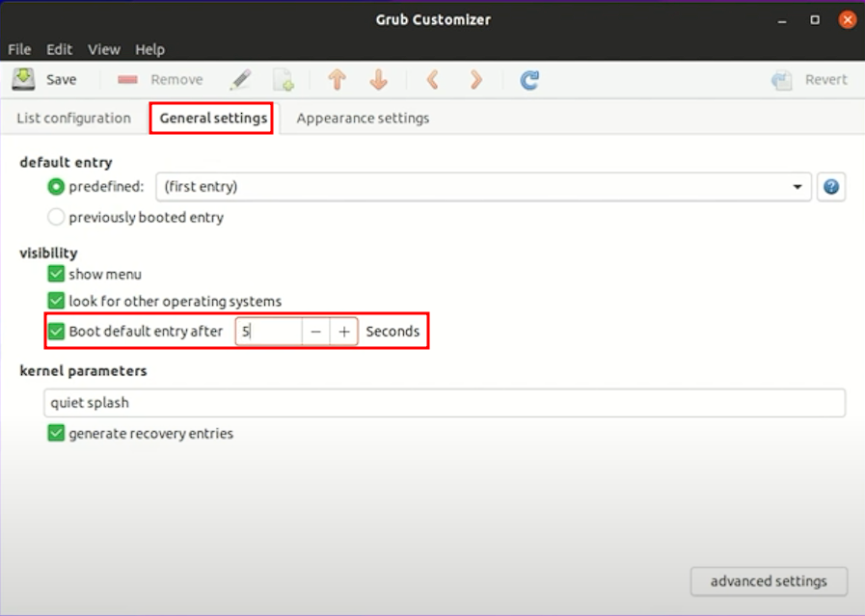This screenshot has height=616, width=865.
Task: Click the right chevron arrow icon
Action: click(x=475, y=80)
